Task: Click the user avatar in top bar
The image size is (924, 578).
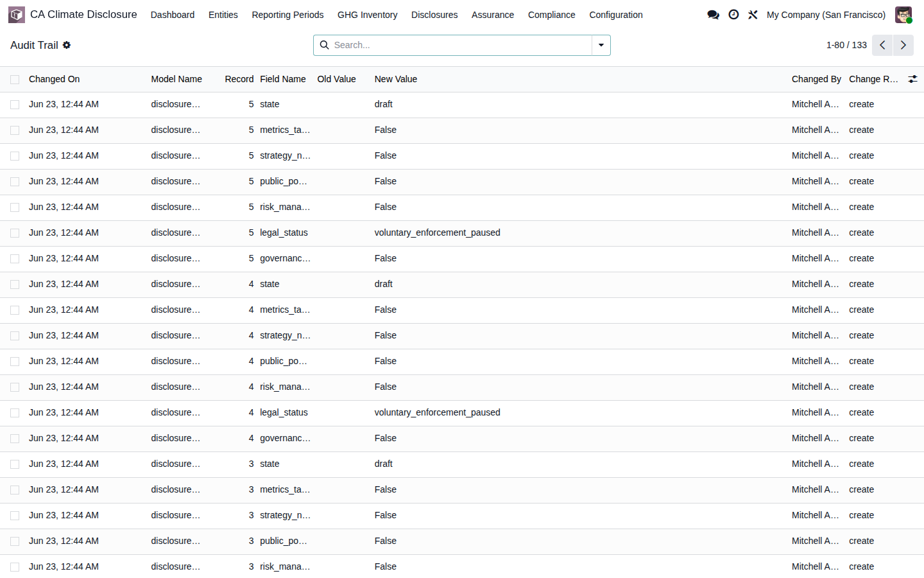Action: coord(903,15)
